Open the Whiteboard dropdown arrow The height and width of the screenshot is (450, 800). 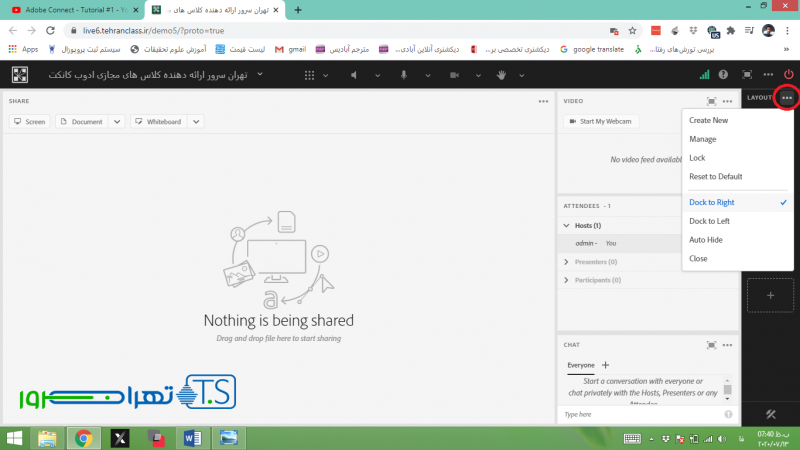coord(196,121)
